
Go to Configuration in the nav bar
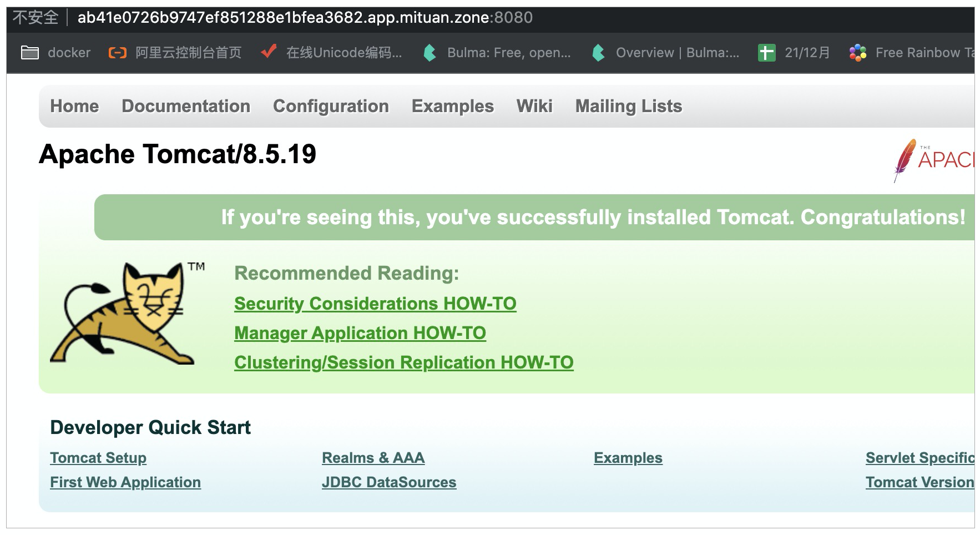pyautogui.click(x=331, y=106)
